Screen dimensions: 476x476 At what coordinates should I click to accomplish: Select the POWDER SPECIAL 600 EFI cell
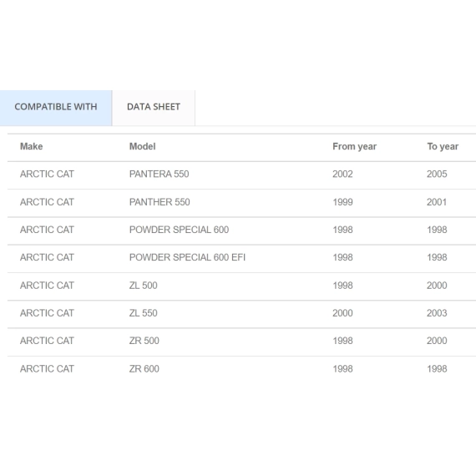point(187,257)
